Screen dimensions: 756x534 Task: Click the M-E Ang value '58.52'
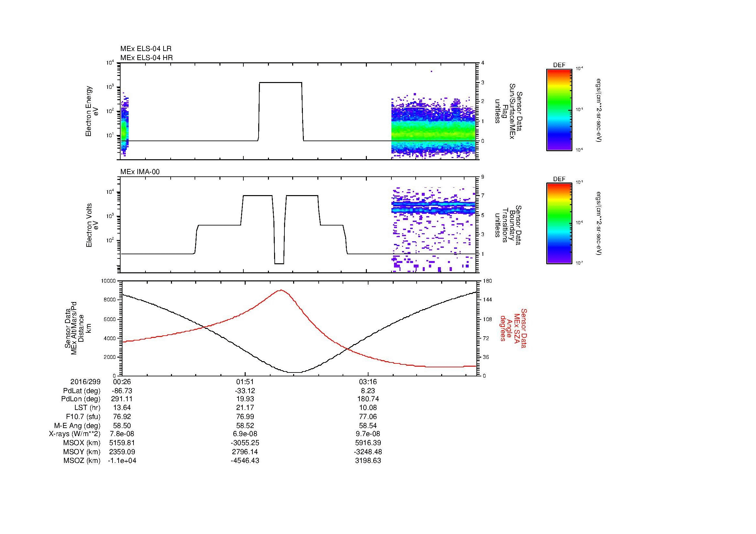[245, 425]
